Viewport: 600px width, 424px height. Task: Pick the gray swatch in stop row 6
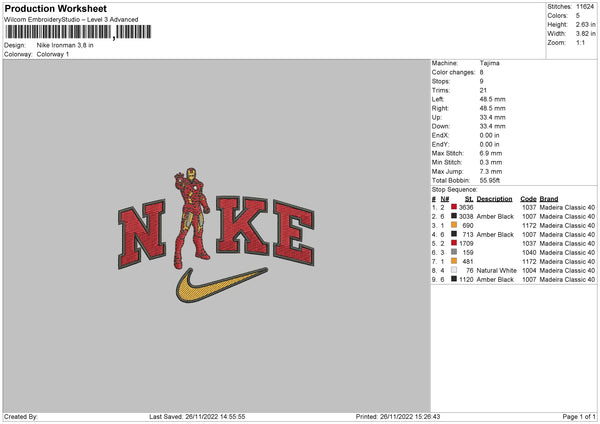[x=454, y=252]
